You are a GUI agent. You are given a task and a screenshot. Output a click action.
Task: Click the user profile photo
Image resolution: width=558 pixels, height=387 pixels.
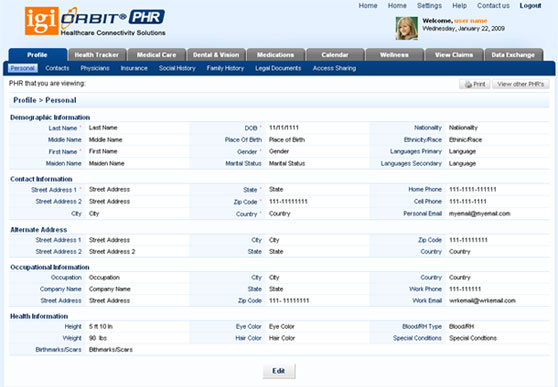407,28
